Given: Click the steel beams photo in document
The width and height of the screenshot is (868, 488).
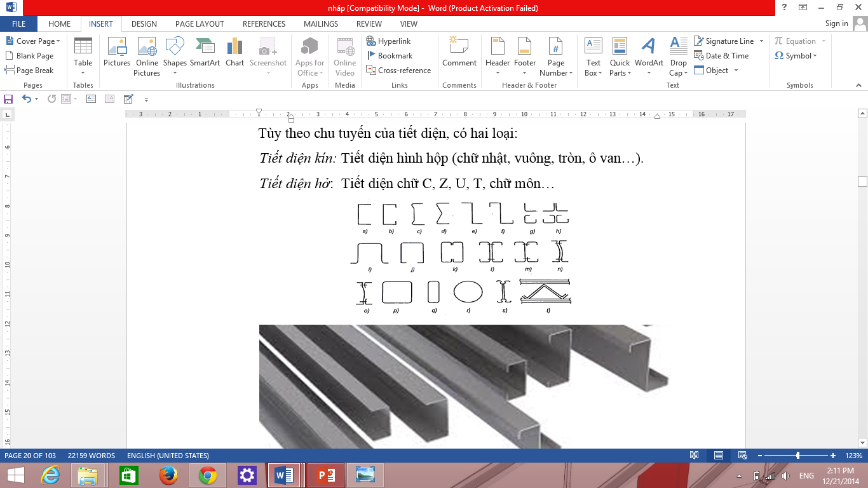Looking at the screenshot, I should click(465, 386).
